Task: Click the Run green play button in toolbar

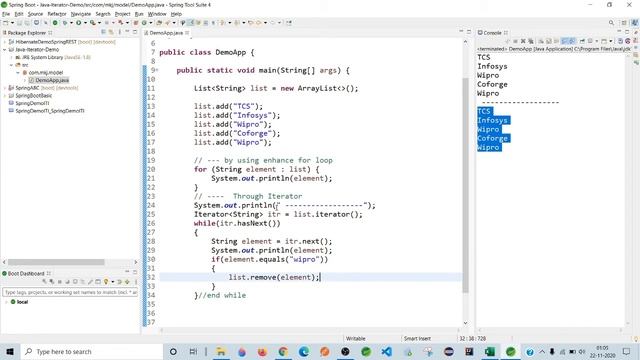Action: pyautogui.click(x=78, y=23)
